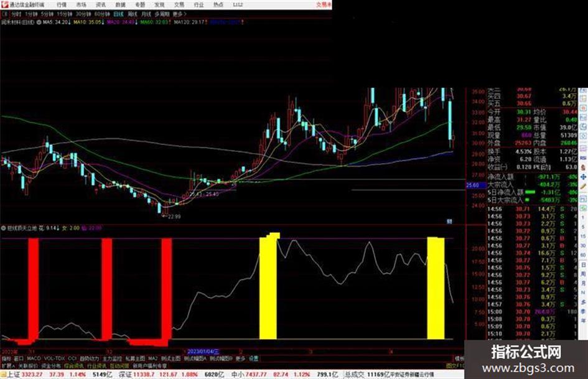The image size is (588, 379).
Task: Select the 月线 monthly chart tab
Action: click(x=146, y=14)
